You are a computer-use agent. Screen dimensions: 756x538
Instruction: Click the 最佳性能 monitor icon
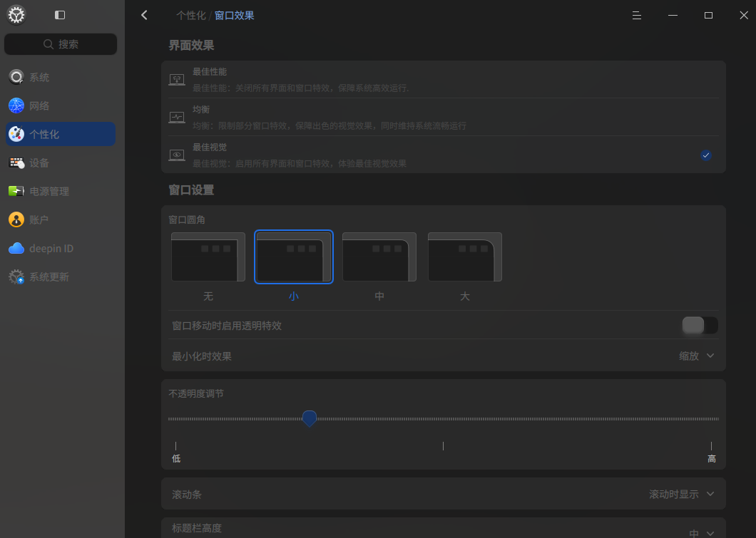click(x=177, y=80)
